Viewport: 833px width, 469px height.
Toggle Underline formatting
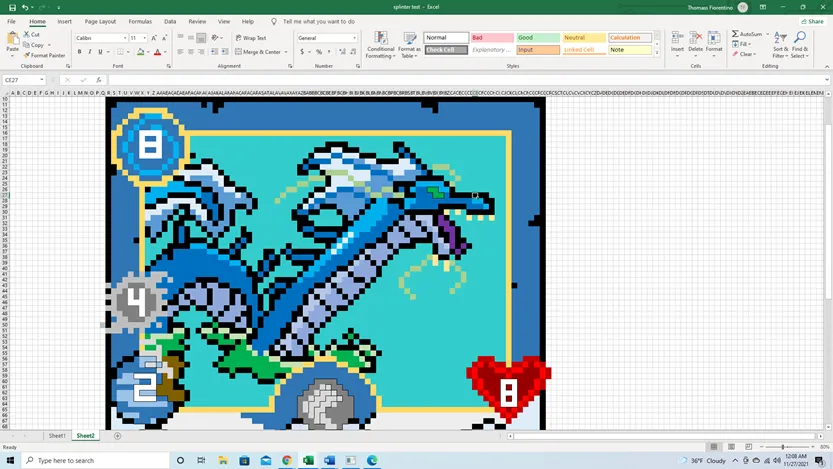pyautogui.click(x=100, y=52)
